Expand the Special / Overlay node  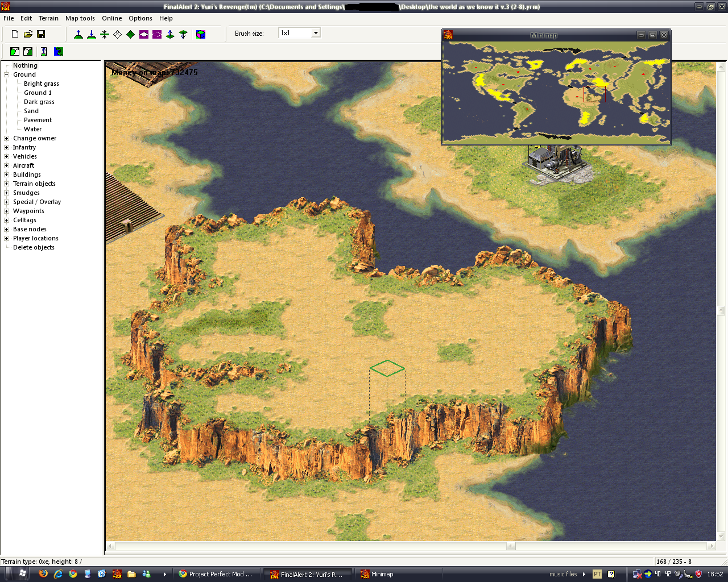pos(7,202)
